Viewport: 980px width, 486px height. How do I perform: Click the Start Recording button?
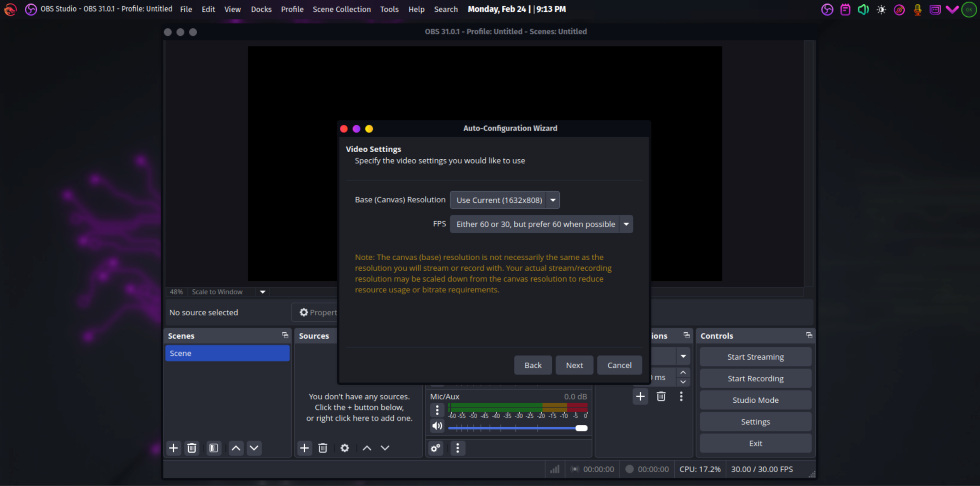point(755,378)
